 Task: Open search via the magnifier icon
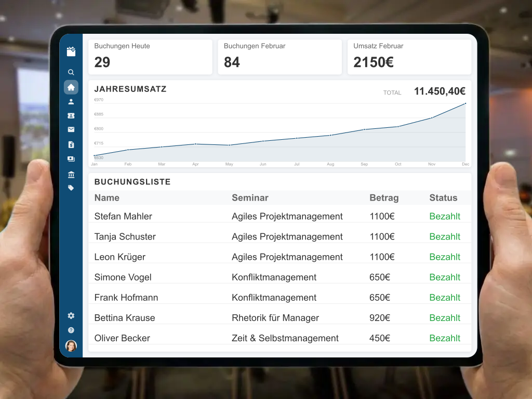(71, 72)
